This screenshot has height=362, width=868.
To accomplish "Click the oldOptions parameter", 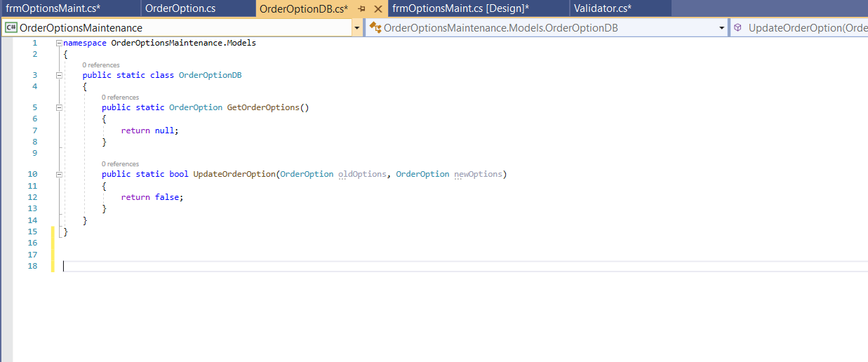I will point(362,174).
